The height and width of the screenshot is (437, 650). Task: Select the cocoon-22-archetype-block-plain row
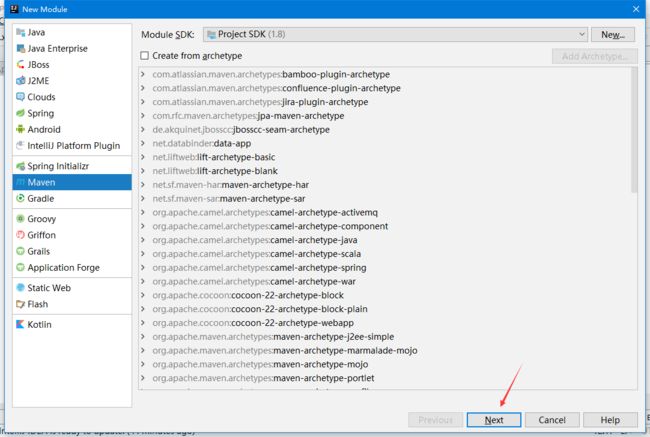(x=385, y=309)
